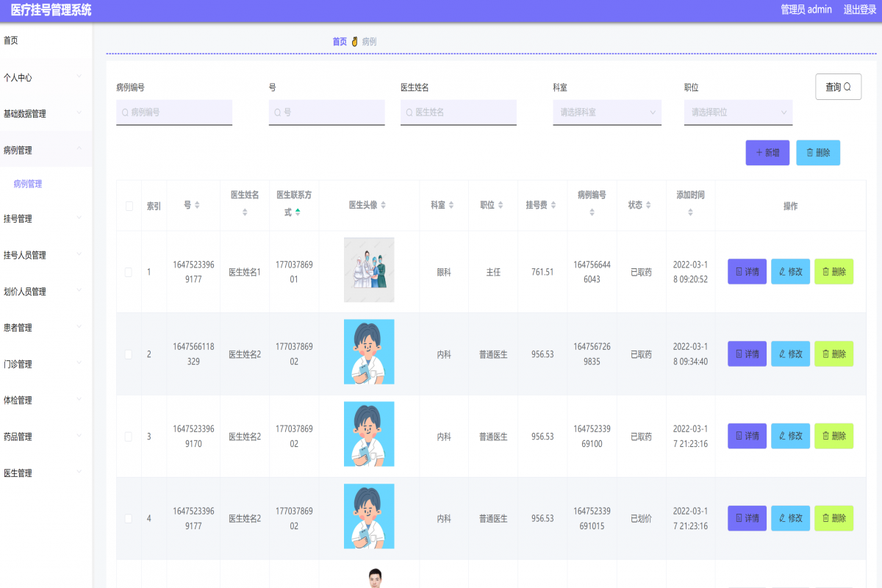
Task: Open the 请选择科室 dropdown
Action: (x=606, y=112)
